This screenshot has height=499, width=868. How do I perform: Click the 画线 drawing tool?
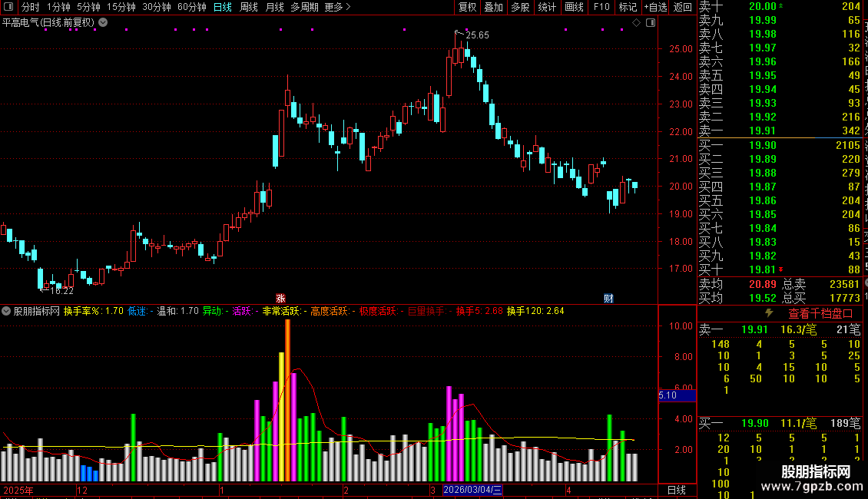pyautogui.click(x=574, y=7)
